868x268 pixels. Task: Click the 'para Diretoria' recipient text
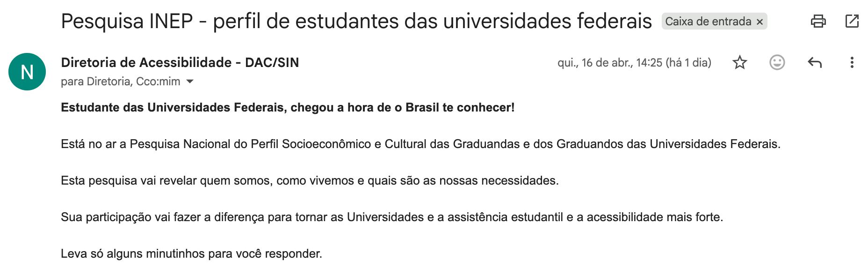tap(97, 82)
